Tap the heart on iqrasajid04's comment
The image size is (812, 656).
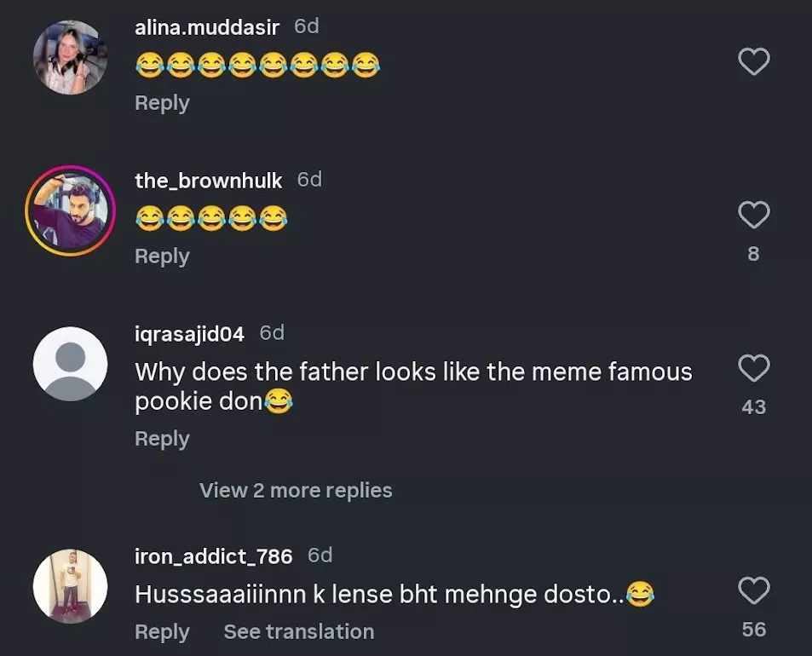[753, 369]
